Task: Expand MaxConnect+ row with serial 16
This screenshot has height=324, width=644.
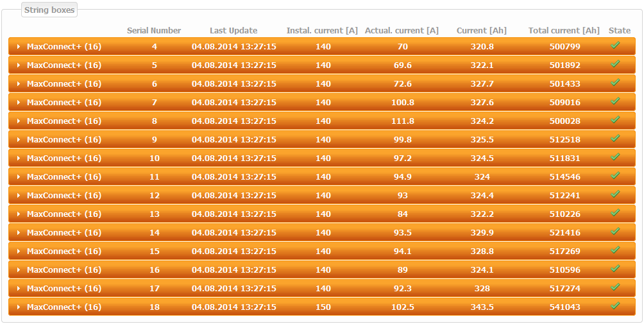Action: point(19,270)
